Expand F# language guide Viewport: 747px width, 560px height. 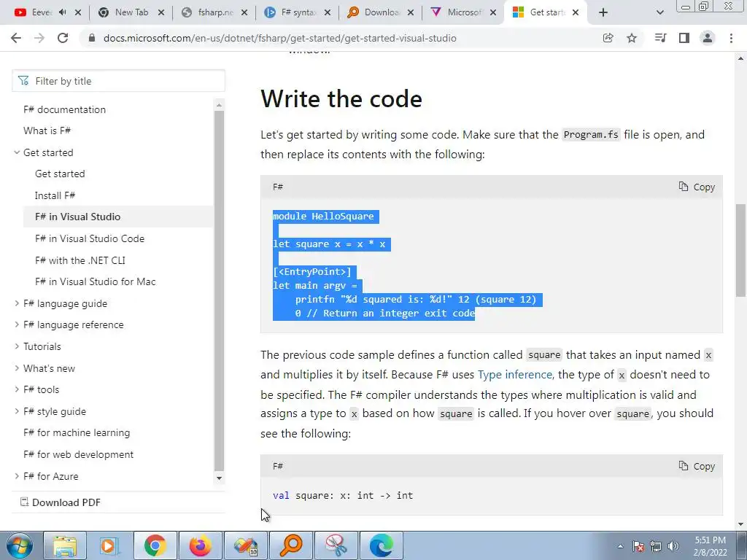(17, 303)
